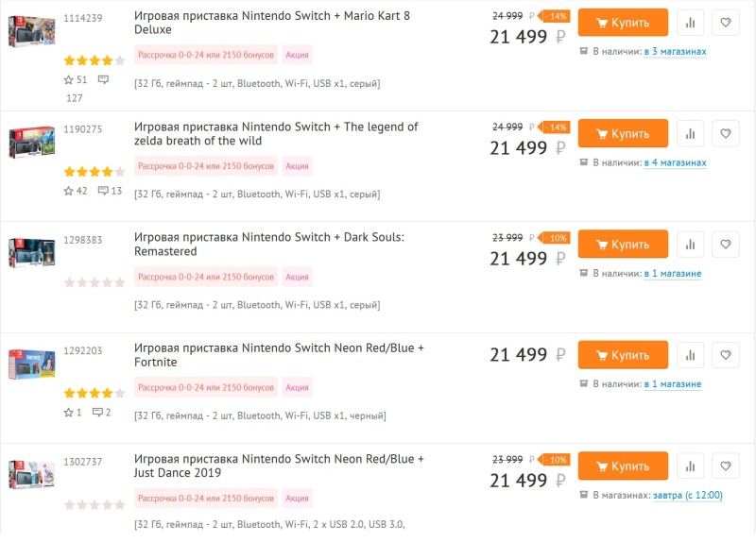Add Mario Kart 8 bundle to comparison
Screen dimensions: 756x542
click(690, 23)
